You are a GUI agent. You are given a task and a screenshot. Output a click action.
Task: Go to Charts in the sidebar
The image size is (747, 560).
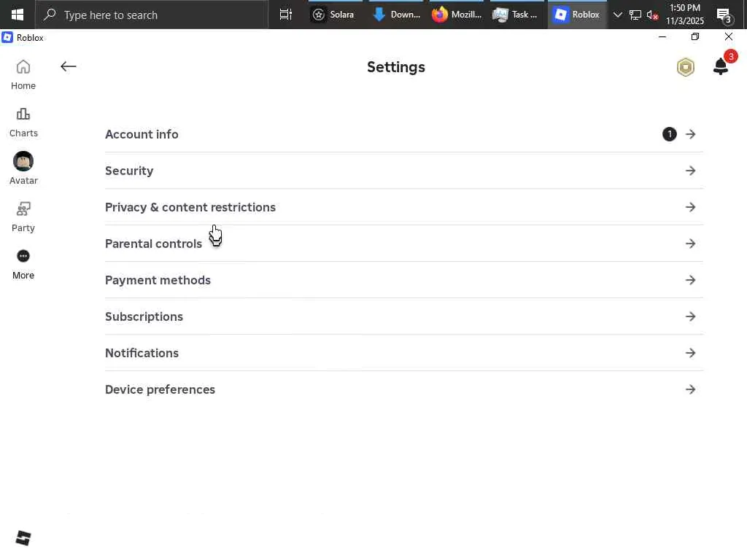pyautogui.click(x=23, y=114)
